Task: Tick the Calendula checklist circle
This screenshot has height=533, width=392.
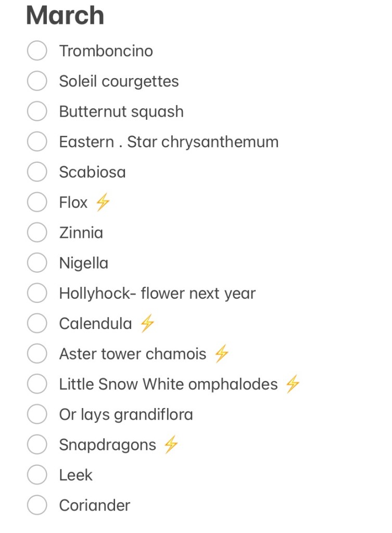Action: [37, 324]
